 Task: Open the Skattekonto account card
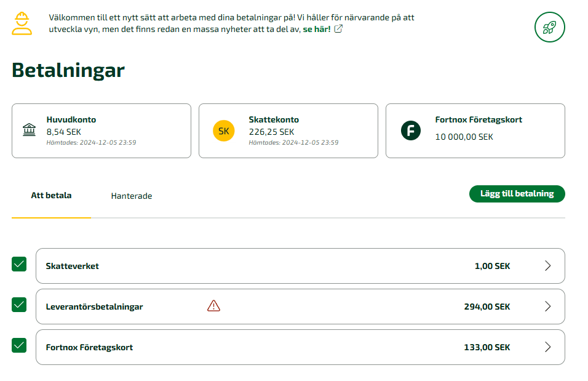288,130
